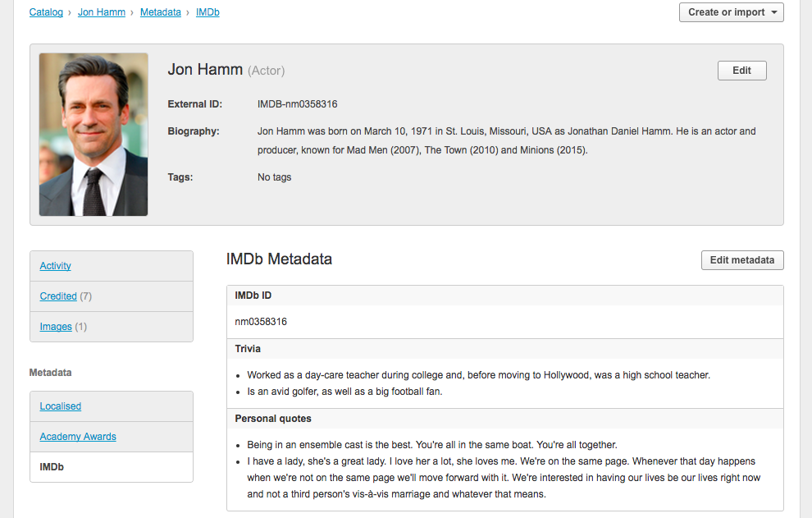Image resolution: width=812 pixels, height=518 pixels.
Task: Click the Jon Hamm name heading
Action: click(205, 70)
